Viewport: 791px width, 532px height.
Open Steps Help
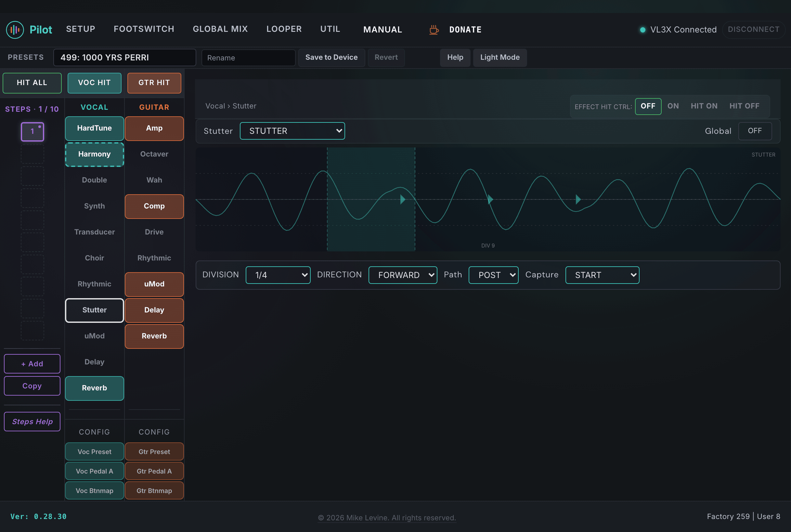32,422
